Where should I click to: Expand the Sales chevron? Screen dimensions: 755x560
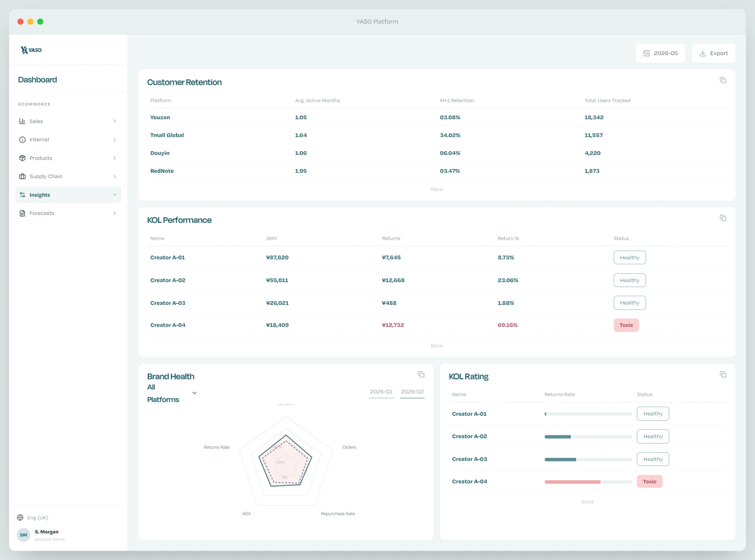(x=114, y=121)
